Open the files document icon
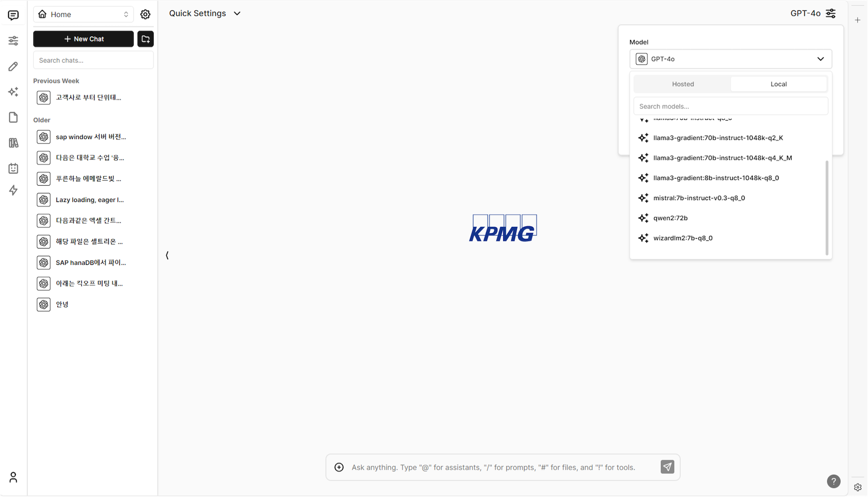This screenshot has width=868, height=497. click(x=13, y=117)
